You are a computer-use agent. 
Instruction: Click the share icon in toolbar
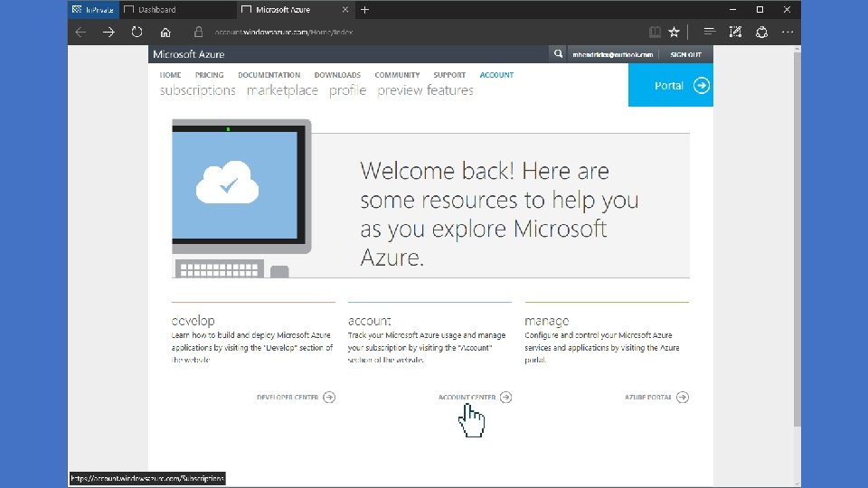click(761, 33)
